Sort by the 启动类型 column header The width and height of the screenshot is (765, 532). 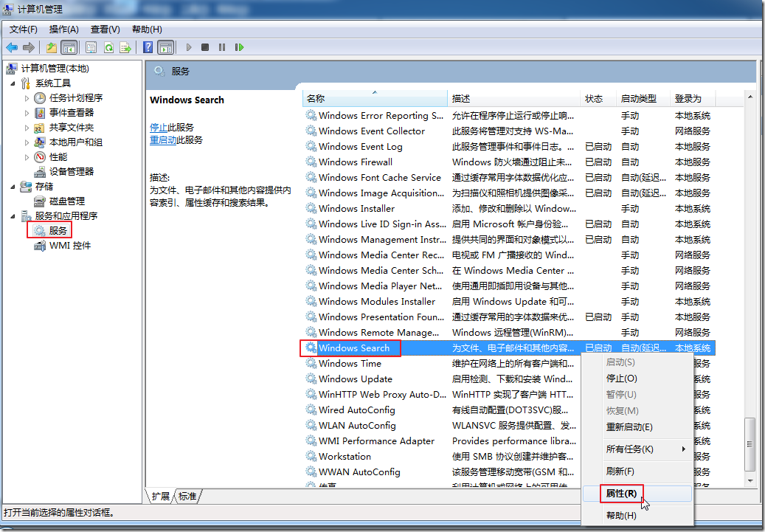643,99
